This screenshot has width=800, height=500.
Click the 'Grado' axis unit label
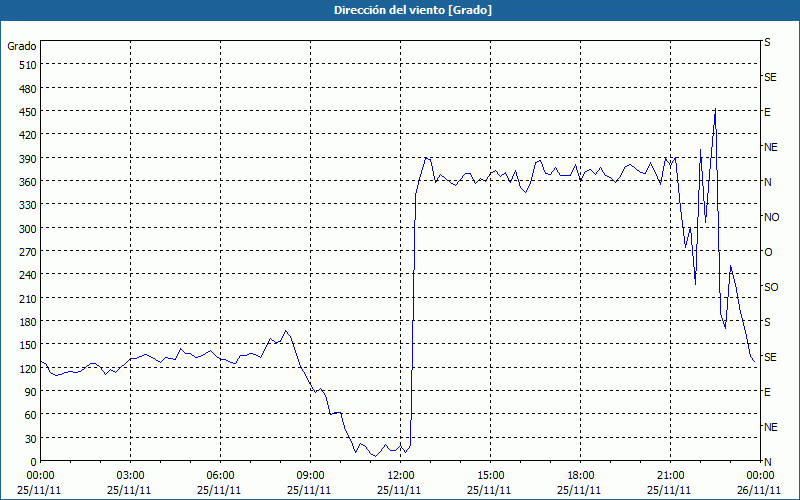22,46
